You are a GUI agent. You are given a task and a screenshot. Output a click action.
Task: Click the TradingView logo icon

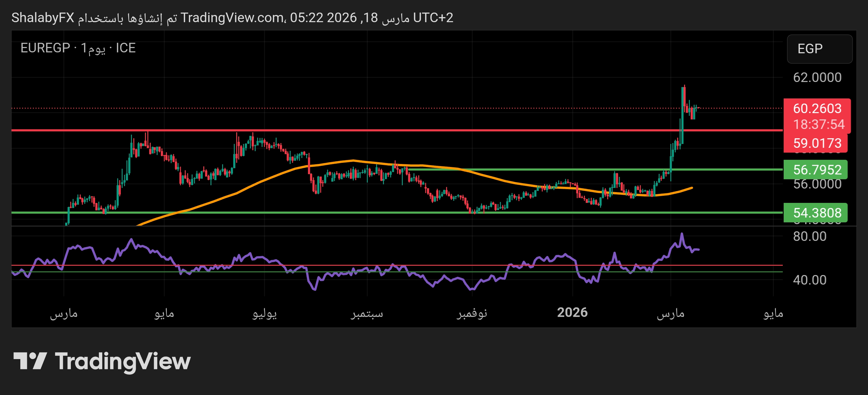(x=30, y=361)
